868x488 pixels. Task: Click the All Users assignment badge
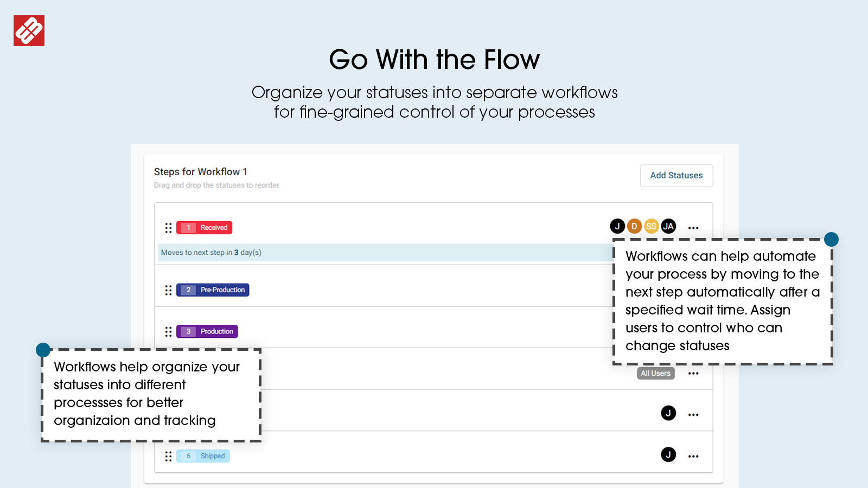pos(655,373)
